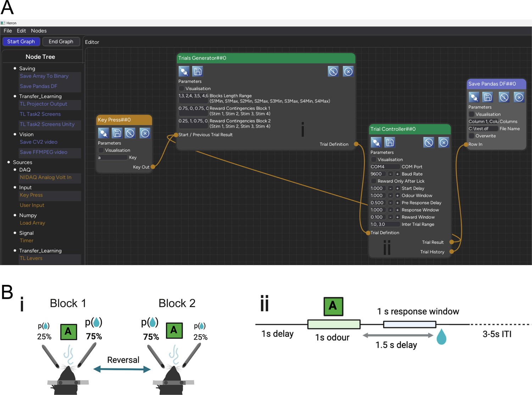Click the Trial History output pin
The width and height of the screenshot is (532, 395).
click(x=451, y=252)
